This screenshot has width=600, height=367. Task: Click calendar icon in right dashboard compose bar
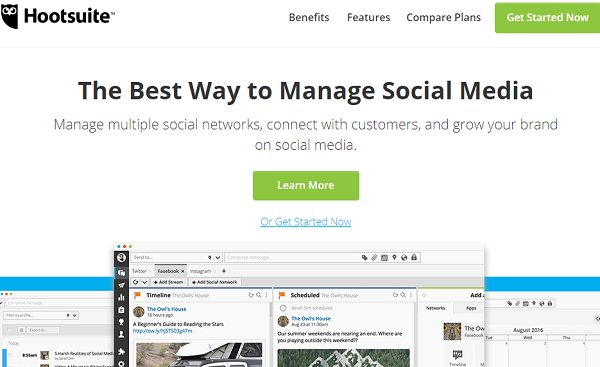click(526, 303)
